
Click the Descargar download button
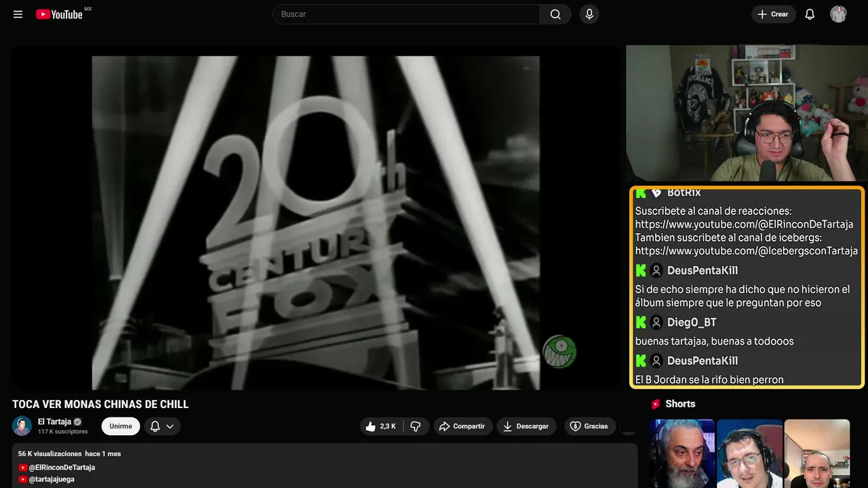tap(526, 426)
